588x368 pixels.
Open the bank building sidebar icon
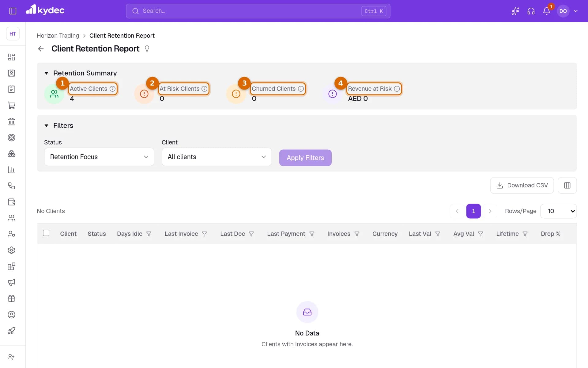[x=11, y=121]
